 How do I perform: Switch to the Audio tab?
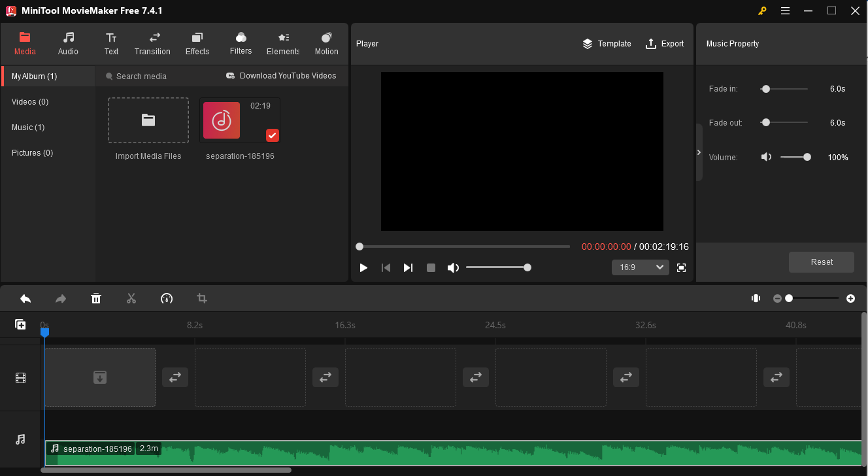pos(68,43)
